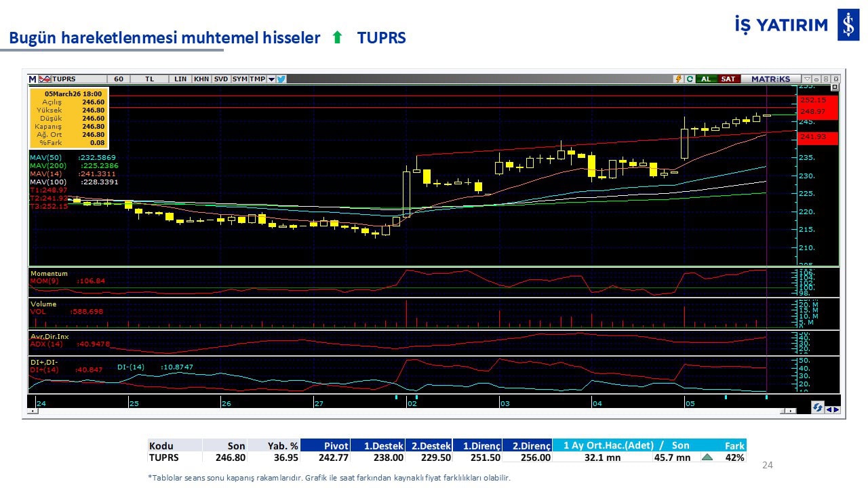Screen dimensions: 868x488
Task: Toggle the SVD option in toolbar
Action: (221, 79)
